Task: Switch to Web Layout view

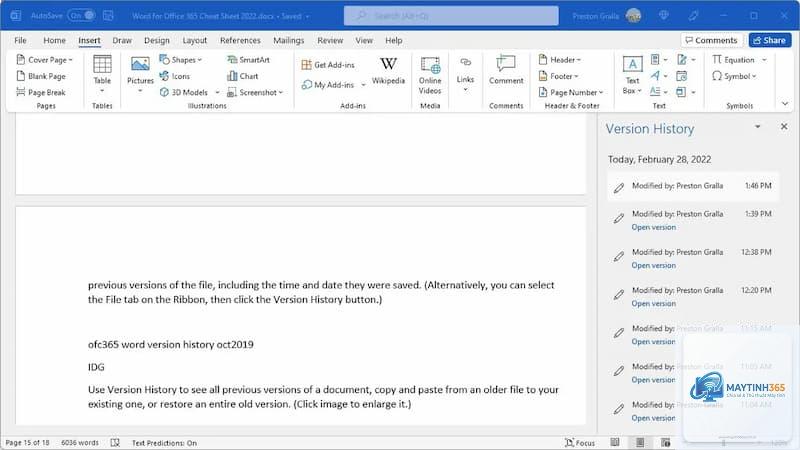Action: coord(665,442)
